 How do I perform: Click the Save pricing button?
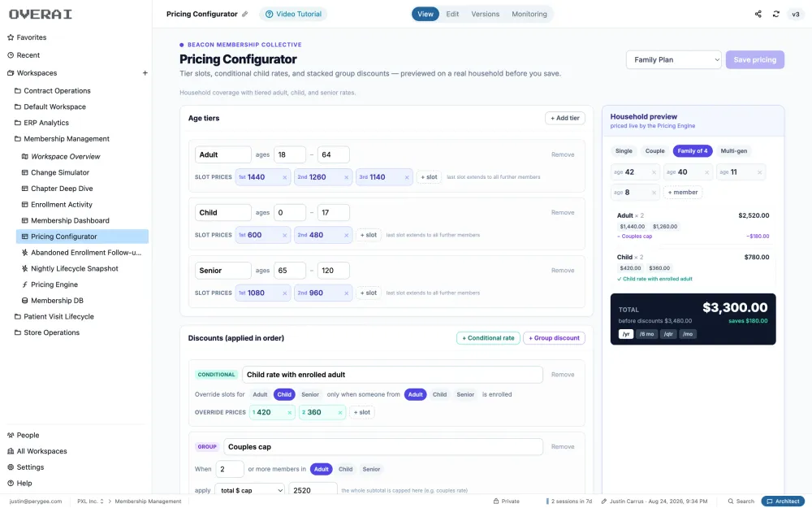[754, 59]
